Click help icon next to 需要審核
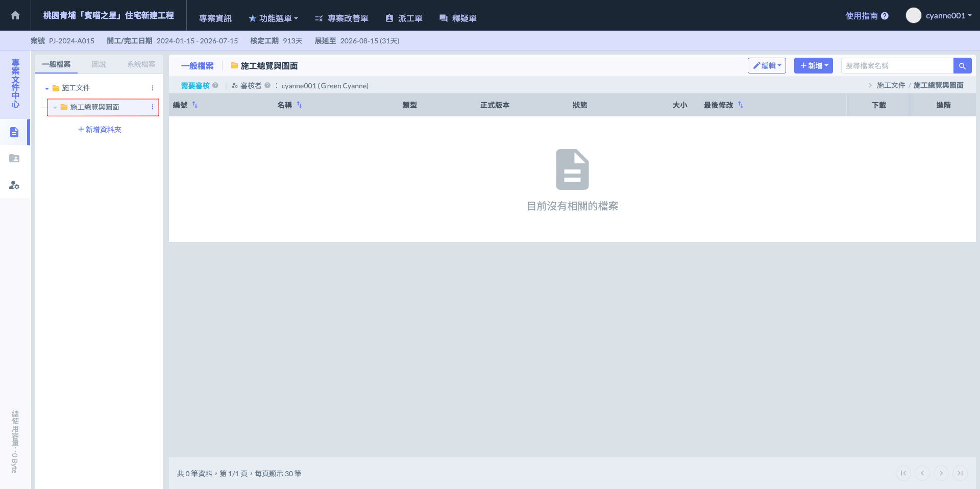Screen dimensions: 980x489 pyautogui.click(x=215, y=86)
